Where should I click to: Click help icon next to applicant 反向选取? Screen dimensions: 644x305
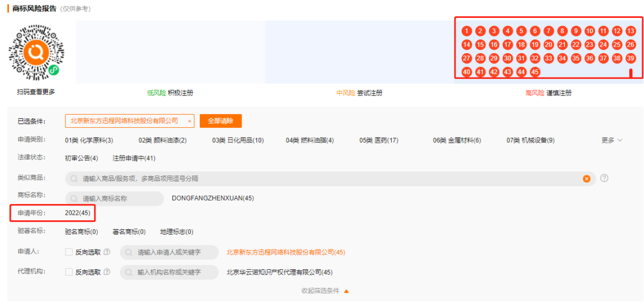pos(107,252)
